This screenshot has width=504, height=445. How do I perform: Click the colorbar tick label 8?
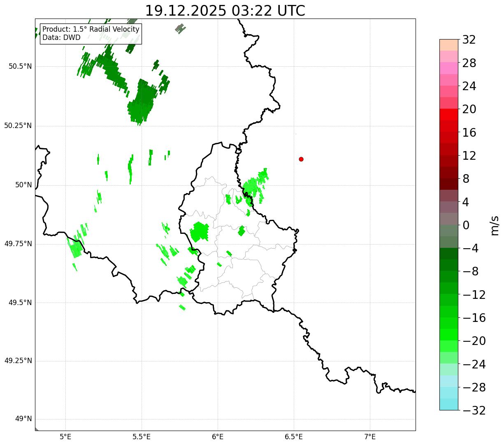click(x=466, y=179)
